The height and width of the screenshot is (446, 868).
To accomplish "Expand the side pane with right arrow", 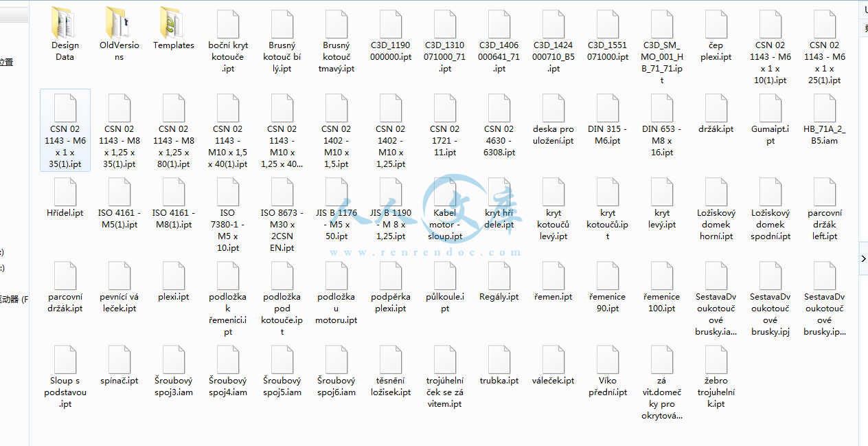I will [x=863, y=258].
